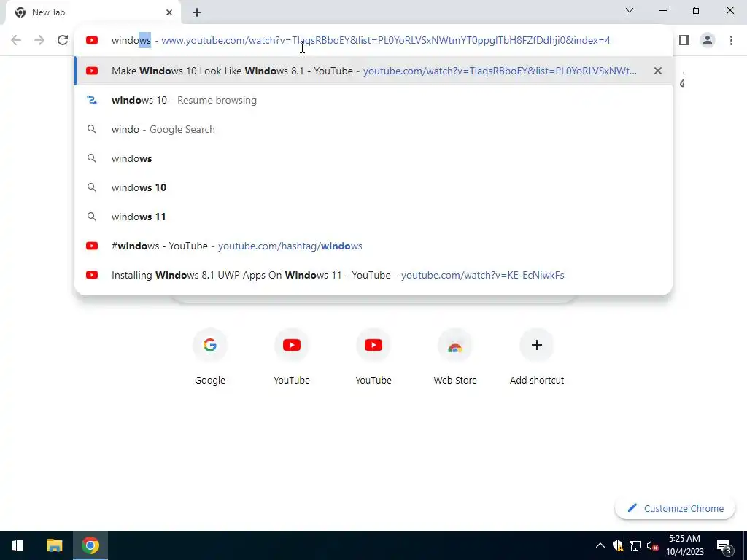Open the profile avatar button

point(708,40)
